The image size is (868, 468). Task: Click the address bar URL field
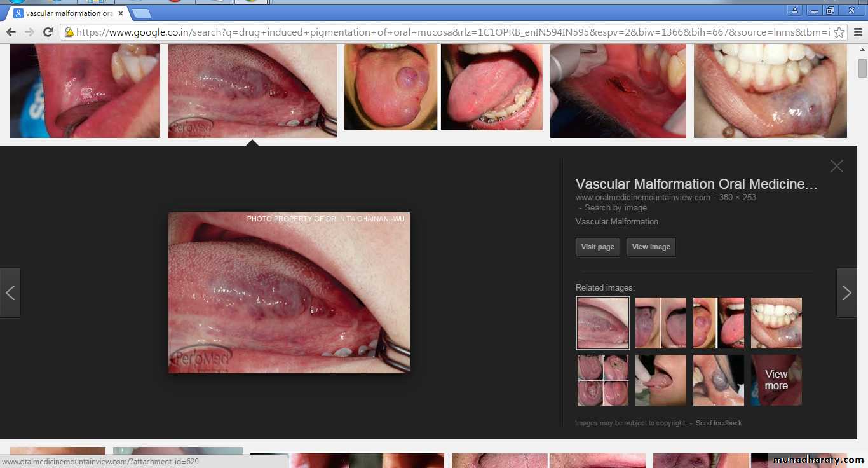pos(445,32)
